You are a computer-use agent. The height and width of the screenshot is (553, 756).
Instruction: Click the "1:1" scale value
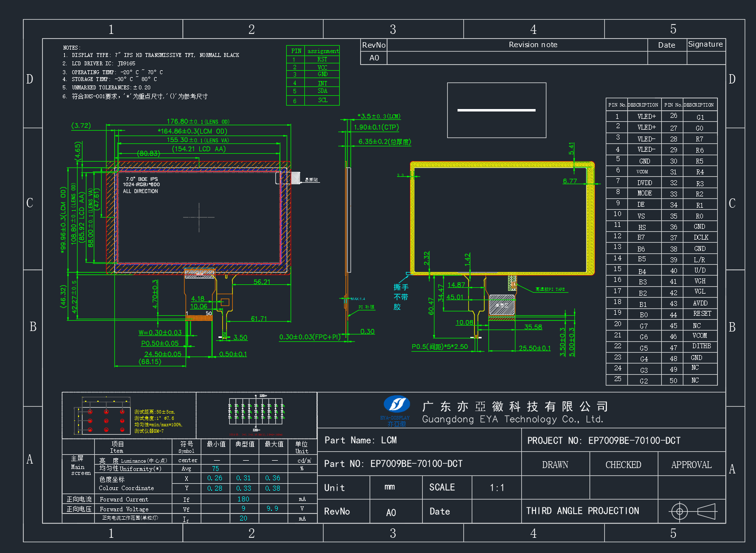pos(497,488)
